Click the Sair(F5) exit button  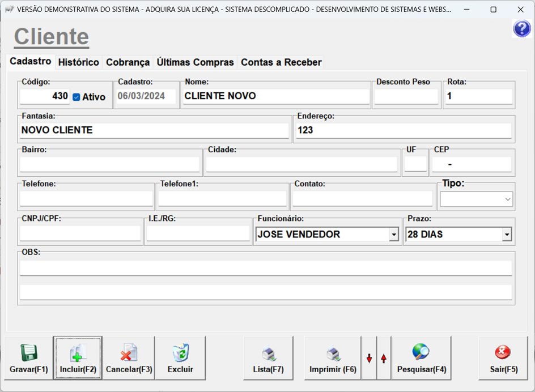pyautogui.click(x=503, y=358)
